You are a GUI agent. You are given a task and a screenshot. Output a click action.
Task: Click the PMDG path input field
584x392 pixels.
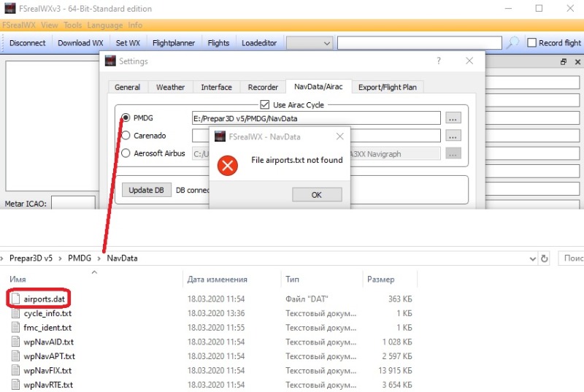(x=316, y=118)
